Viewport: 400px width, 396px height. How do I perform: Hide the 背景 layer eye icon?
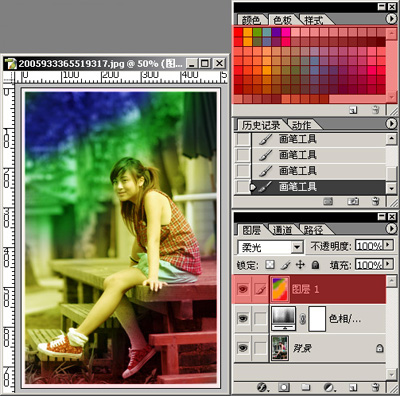coord(243,348)
